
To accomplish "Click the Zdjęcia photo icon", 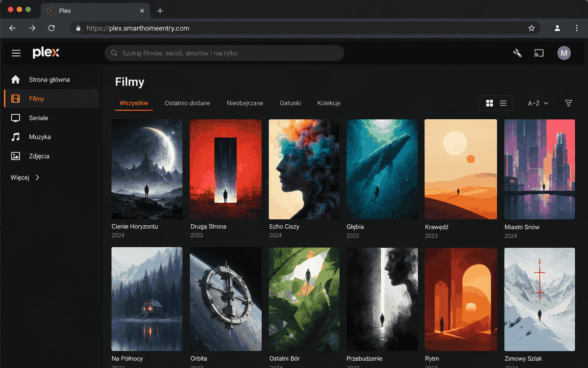I will tap(16, 156).
